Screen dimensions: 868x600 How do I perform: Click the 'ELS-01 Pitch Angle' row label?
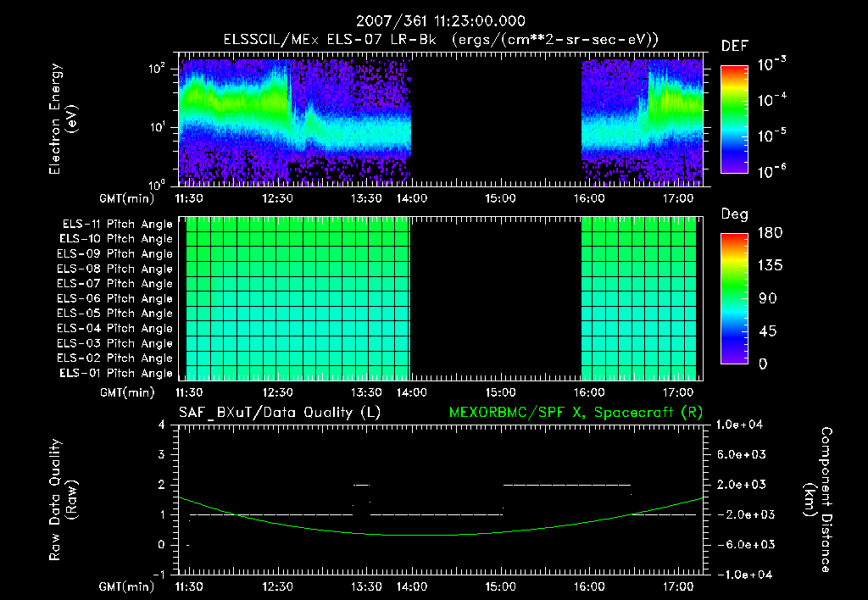(x=116, y=374)
